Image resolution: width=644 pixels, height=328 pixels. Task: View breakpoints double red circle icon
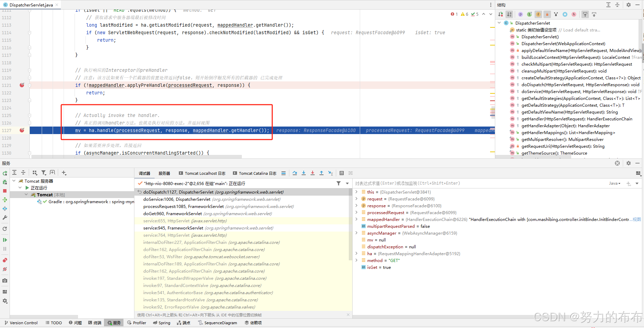pos(5,260)
